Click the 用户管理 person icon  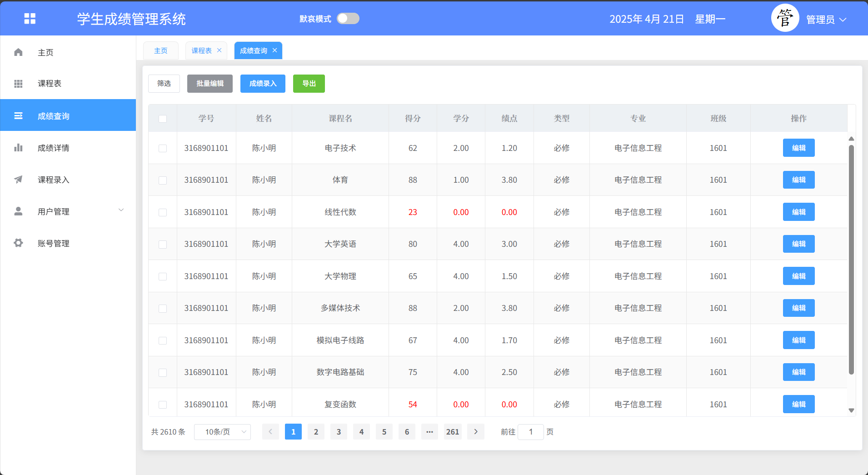point(18,211)
